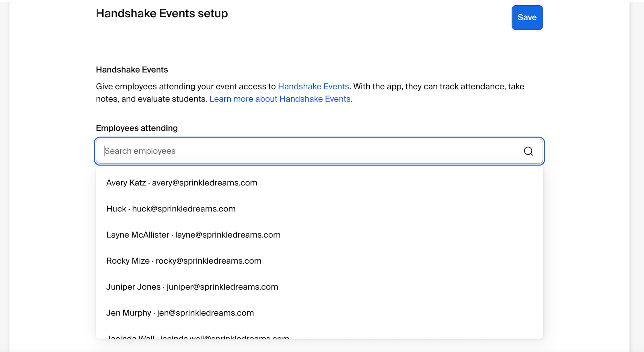Add Juniper Jones to employees attending
The width and height of the screenshot is (644, 352).
pos(192,287)
